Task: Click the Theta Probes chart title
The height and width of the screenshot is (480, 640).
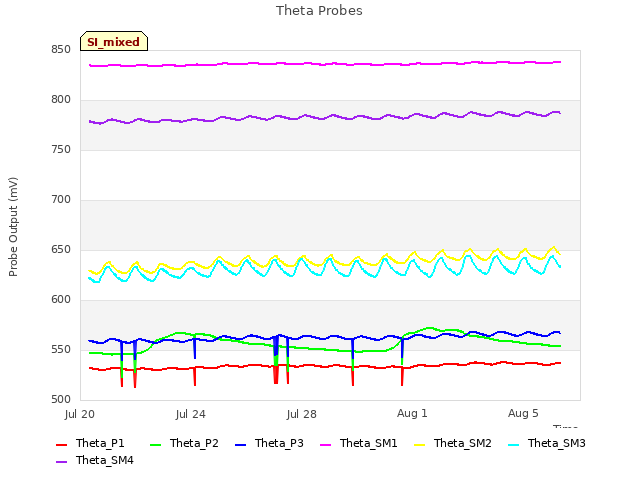Action: point(319,11)
